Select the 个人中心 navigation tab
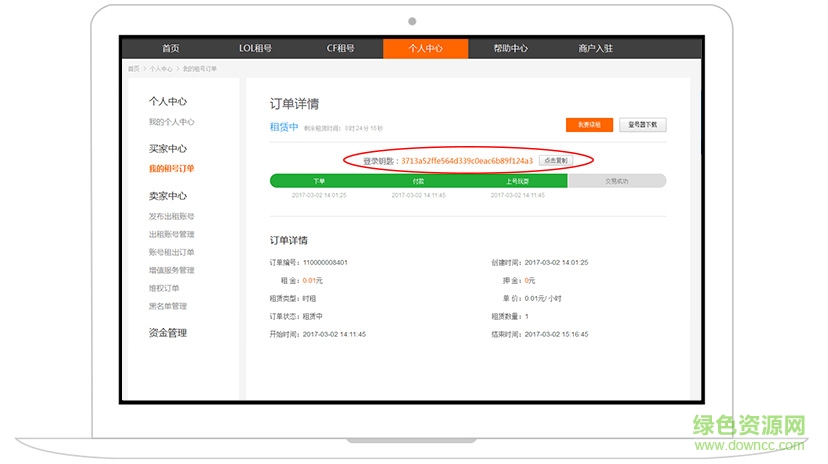The width and height of the screenshot is (828, 464). tap(425, 48)
